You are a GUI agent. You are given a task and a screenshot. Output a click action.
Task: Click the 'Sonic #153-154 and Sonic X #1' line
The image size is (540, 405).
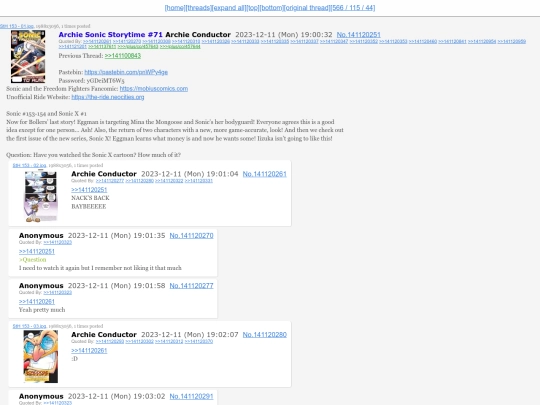tap(46, 114)
